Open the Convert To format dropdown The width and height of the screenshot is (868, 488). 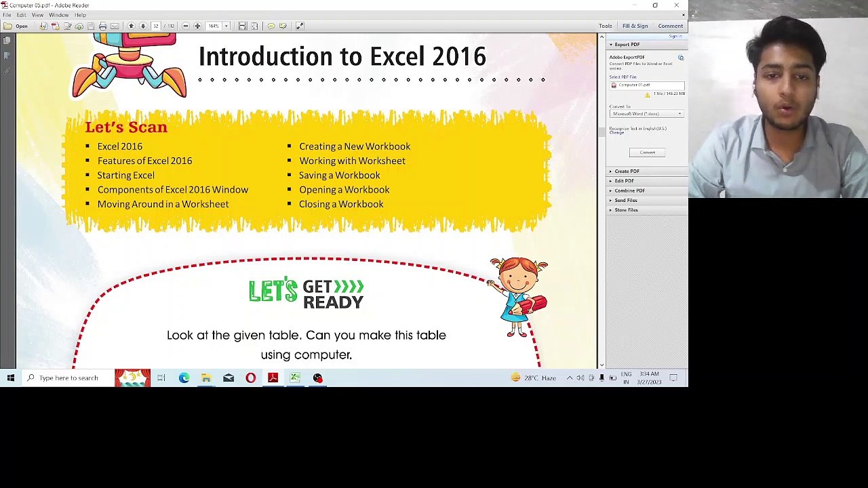point(647,114)
